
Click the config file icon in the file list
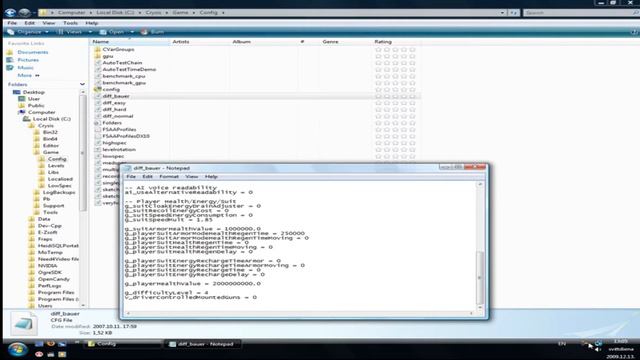click(97, 89)
